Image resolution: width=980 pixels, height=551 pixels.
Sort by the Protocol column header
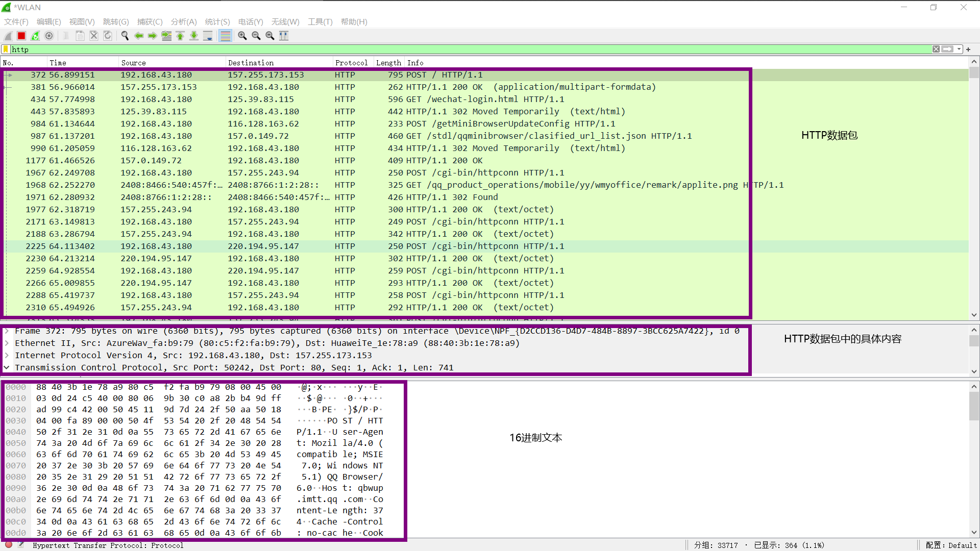[x=353, y=63]
